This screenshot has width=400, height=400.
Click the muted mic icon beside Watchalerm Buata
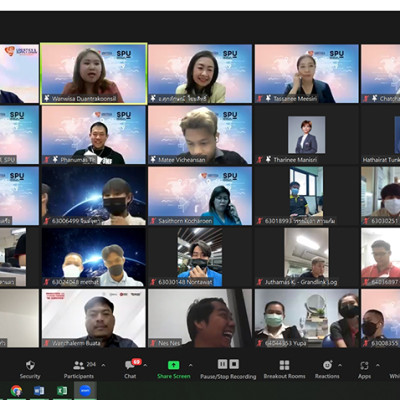pos(47,343)
